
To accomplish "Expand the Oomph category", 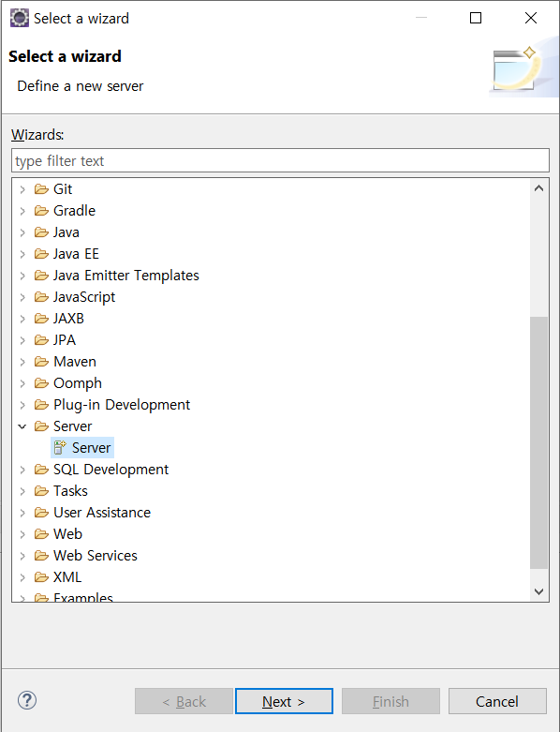I will pos(22,383).
